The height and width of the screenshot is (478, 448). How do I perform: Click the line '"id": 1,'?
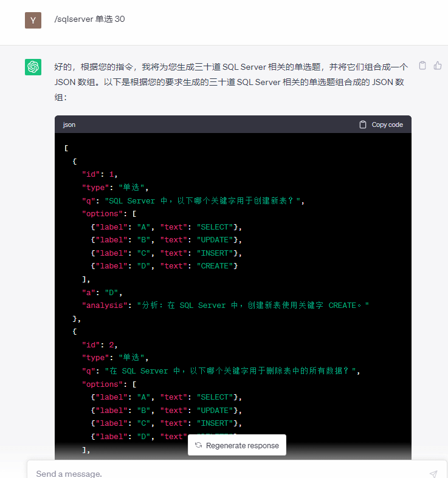point(100,174)
